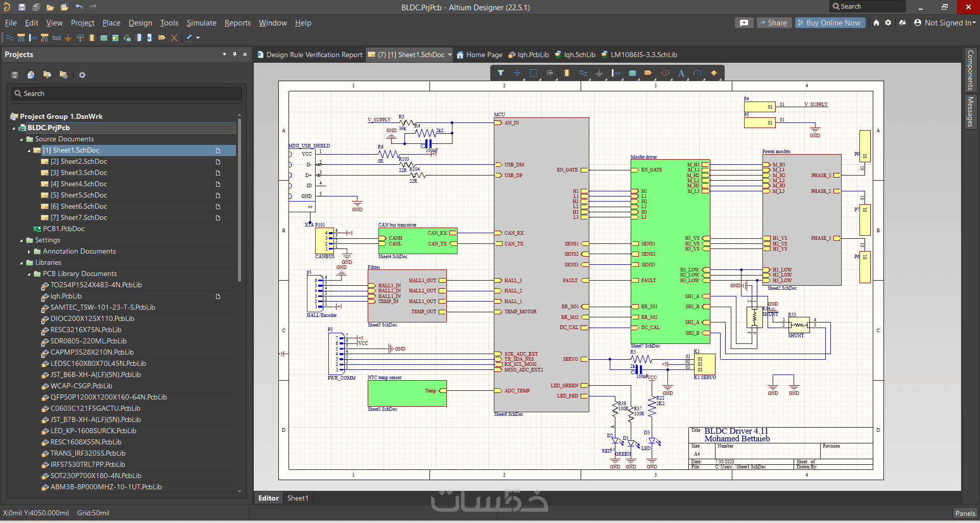The width and height of the screenshot is (980, 523).
Task: Collapse the Source Documents folder
Action: pyautogui.click(x=21, y=139)
